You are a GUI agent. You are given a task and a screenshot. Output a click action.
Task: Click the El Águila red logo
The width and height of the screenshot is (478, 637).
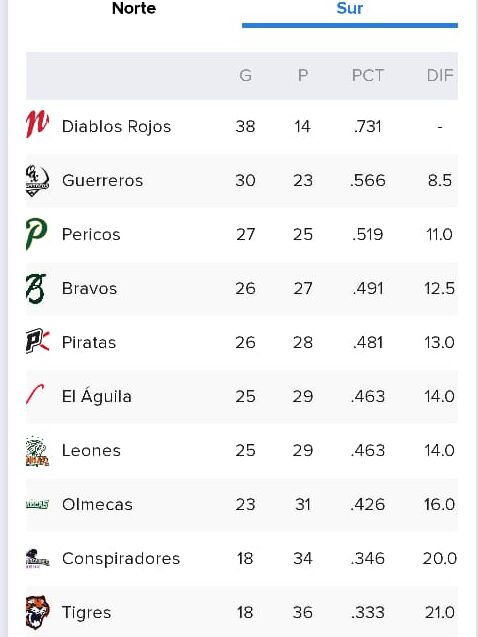tap(35, 394)
